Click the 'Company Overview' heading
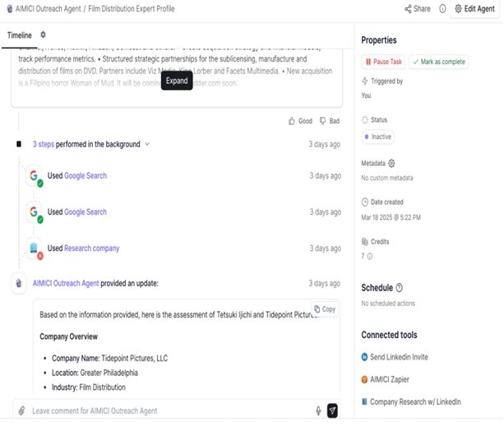 tap(68, 336)
